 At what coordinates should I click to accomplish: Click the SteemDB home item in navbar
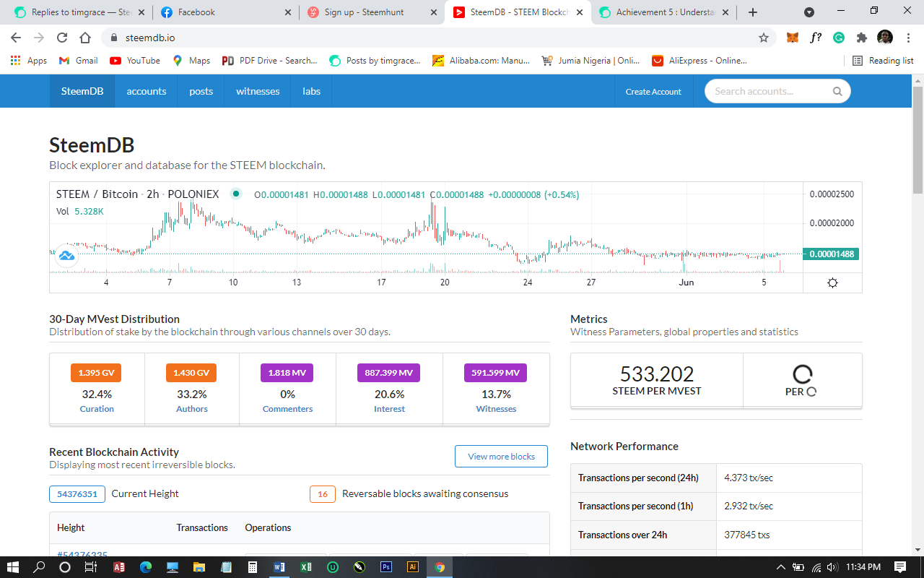(x=82, y=91)
